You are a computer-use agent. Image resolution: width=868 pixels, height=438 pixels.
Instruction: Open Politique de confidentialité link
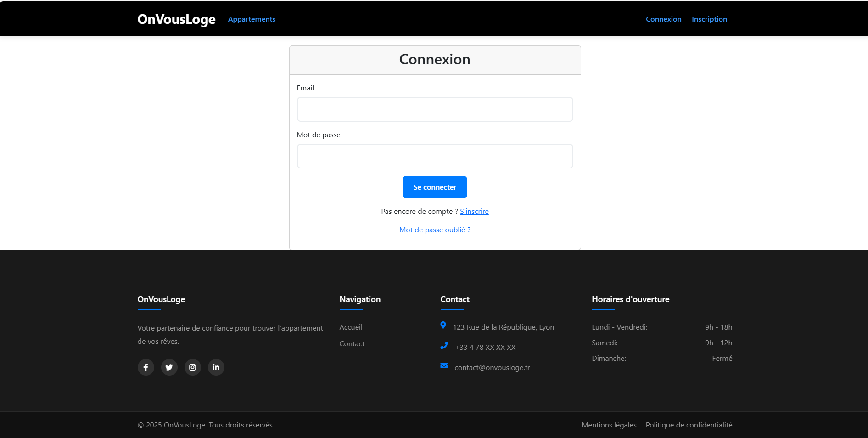coord(689,425)
